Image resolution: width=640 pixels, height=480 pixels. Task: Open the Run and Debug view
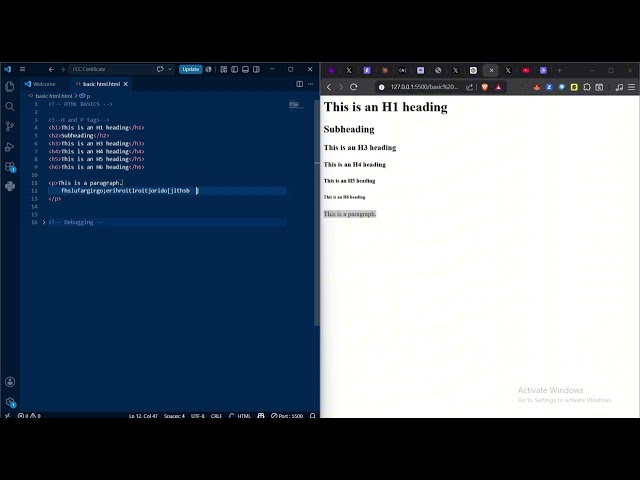click(10, 147)
